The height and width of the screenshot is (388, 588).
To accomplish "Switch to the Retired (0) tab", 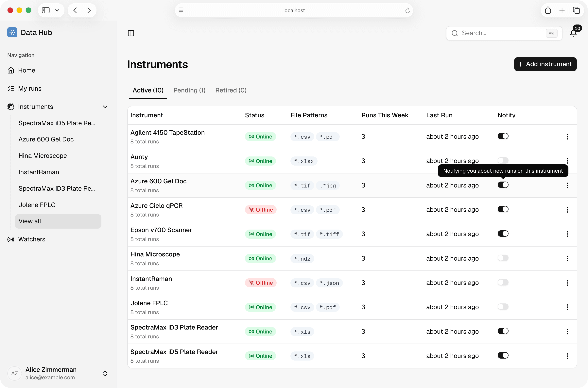I will pos(231,90).
